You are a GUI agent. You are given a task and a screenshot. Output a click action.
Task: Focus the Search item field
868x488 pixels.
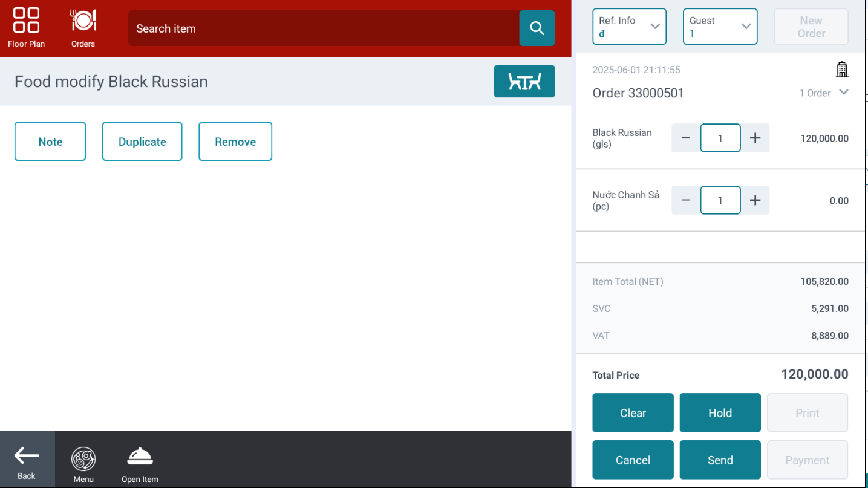324,28
